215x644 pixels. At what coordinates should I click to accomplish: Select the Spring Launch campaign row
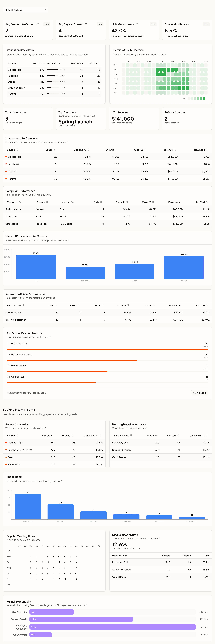(x=107, y=209)
